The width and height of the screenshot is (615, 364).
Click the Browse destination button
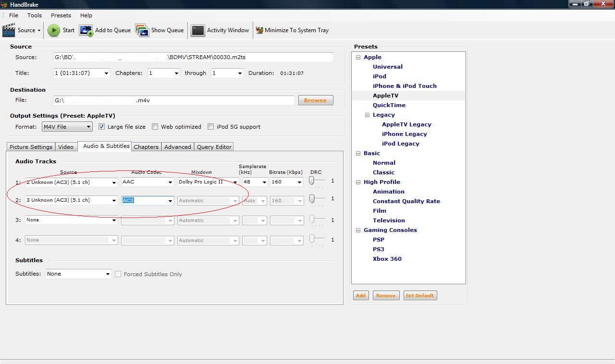coord(315,100)
